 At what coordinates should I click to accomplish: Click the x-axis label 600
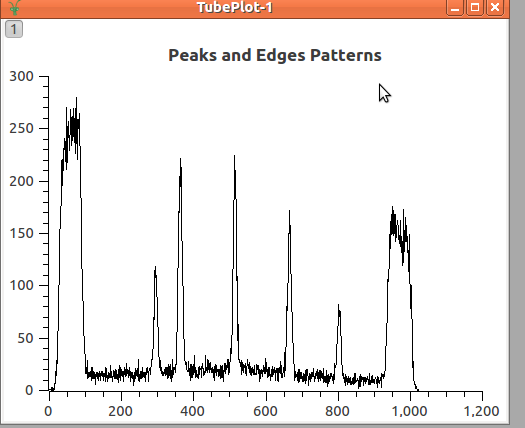[266, 411]
